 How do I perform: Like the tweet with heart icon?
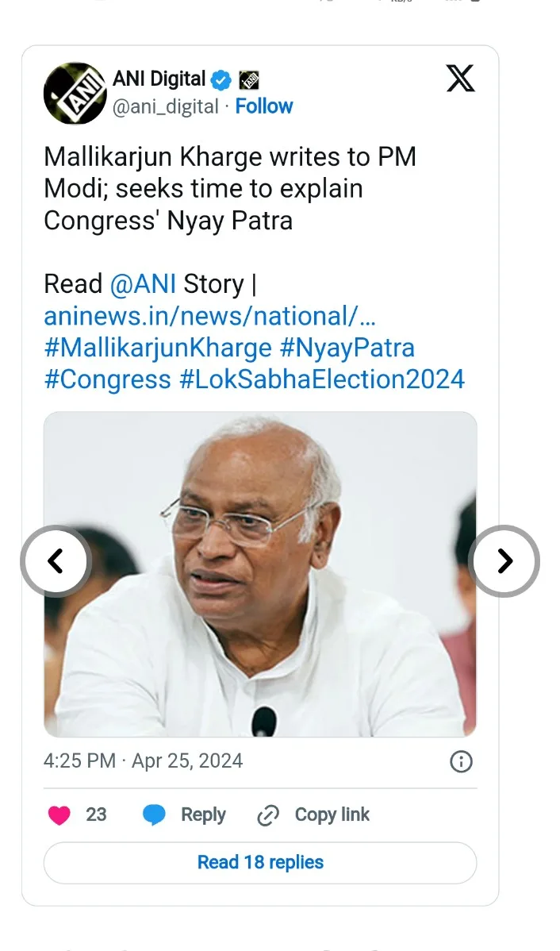click(59, 815)
